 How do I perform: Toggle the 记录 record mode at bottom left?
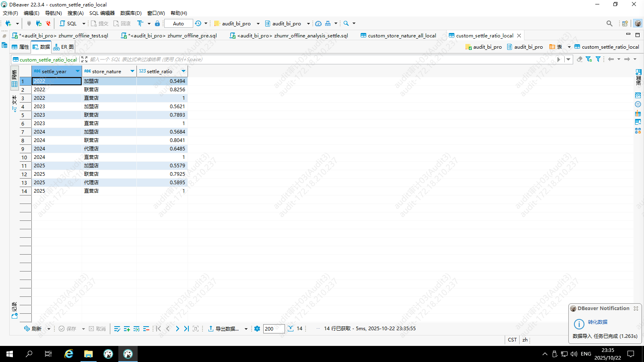pyautogui.click(x=14, y=311)
